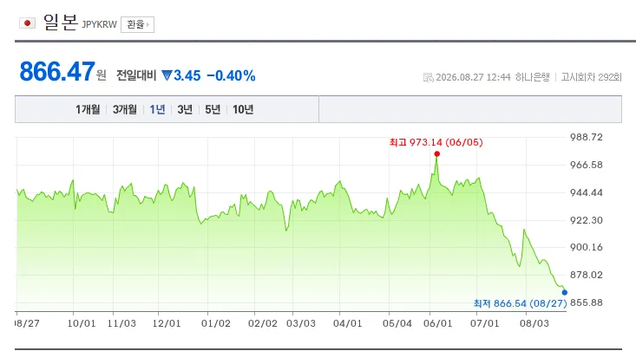Click the 06/01 date on x-axis
636x364 pixels.
coord(437,323)
